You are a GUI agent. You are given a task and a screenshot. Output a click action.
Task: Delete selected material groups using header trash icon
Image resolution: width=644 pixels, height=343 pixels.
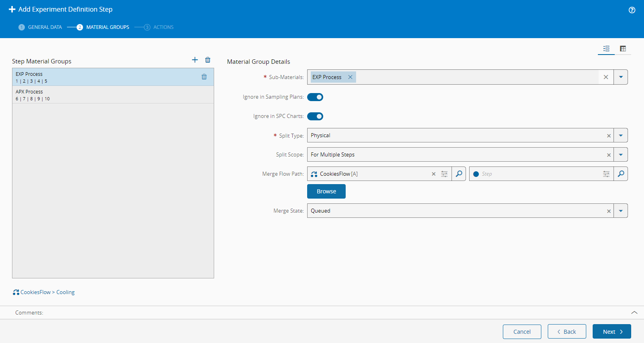208,60
